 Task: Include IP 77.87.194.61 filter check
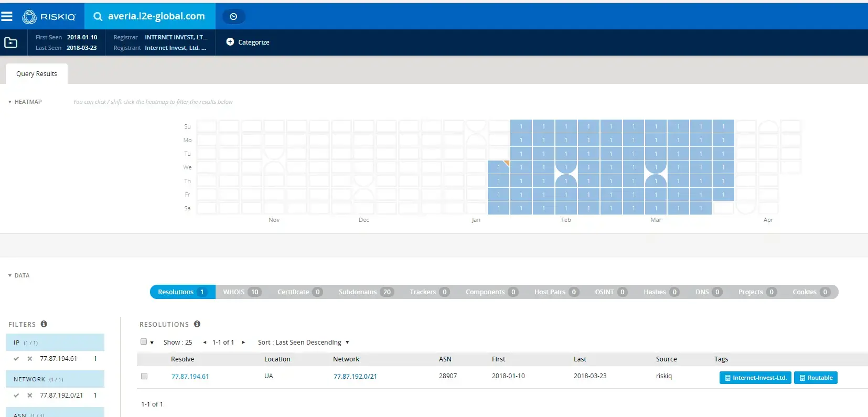(16, 359)
